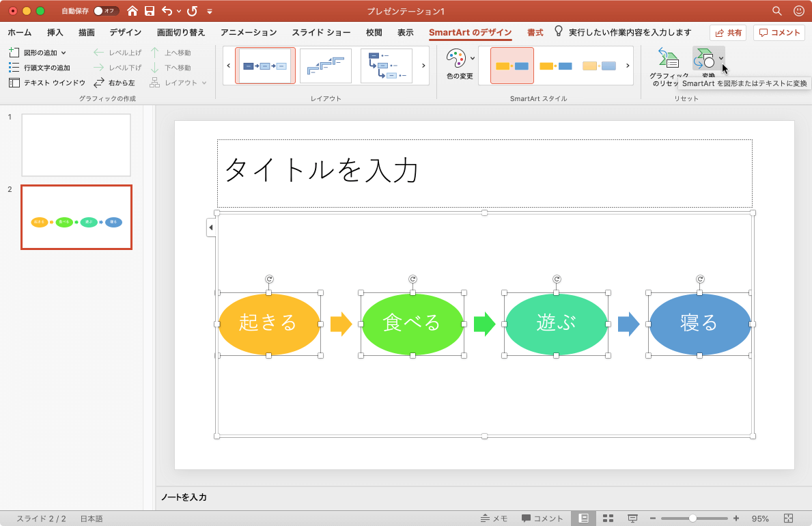Click the タイトルを入力 title placeholder

coord(485,173)
